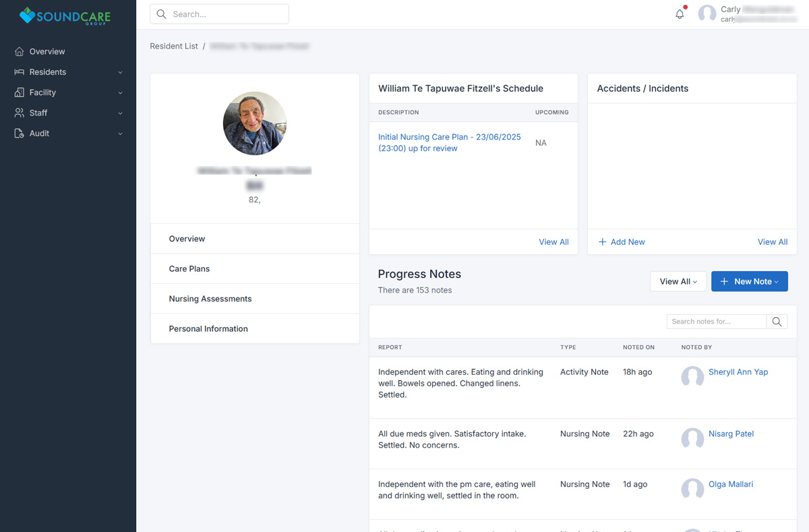Click the Audit document icon in sidebar
The height and width of the screenshot is (532, 809).
point(19,134)
